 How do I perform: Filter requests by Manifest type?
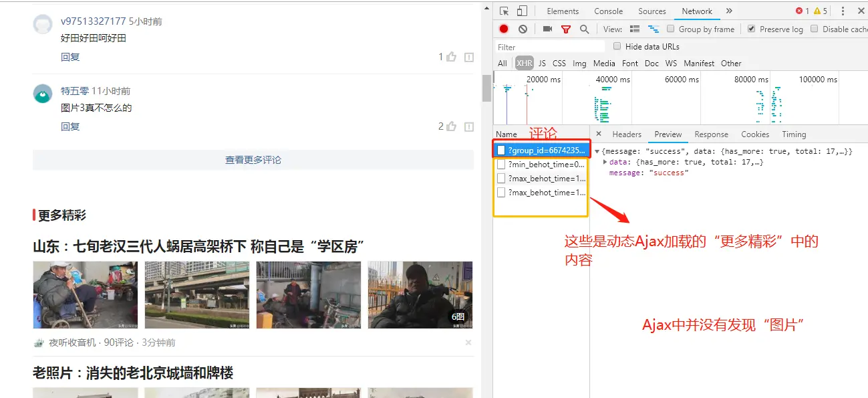699,64
